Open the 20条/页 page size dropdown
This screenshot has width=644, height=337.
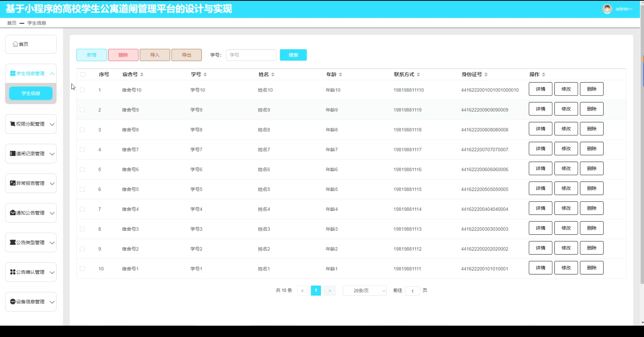pyautogui.click(x=365, y=291)
